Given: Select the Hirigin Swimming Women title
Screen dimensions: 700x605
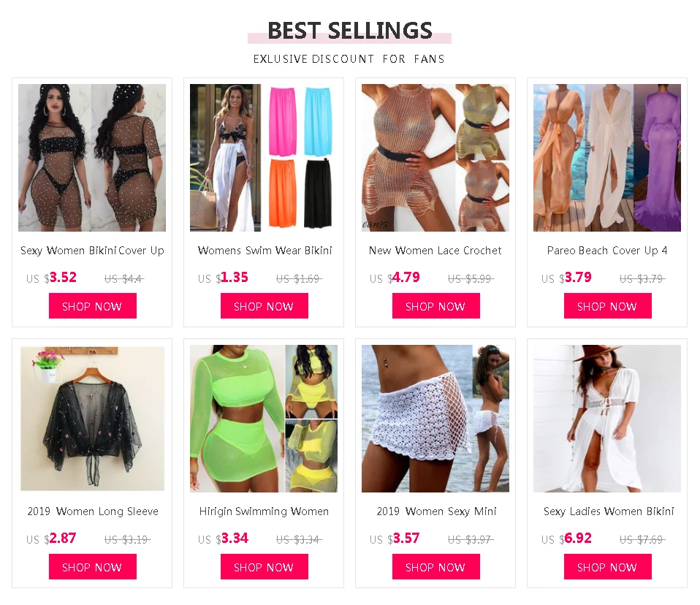Looking at the screenshot, I should 264,511.
